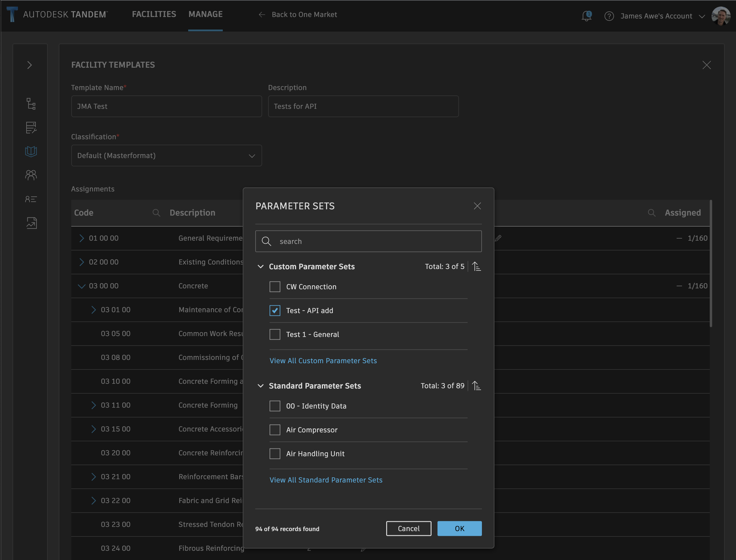The image size is (736, 560).
Task: Click the FACILITIES tab
Action: (154, 14)
